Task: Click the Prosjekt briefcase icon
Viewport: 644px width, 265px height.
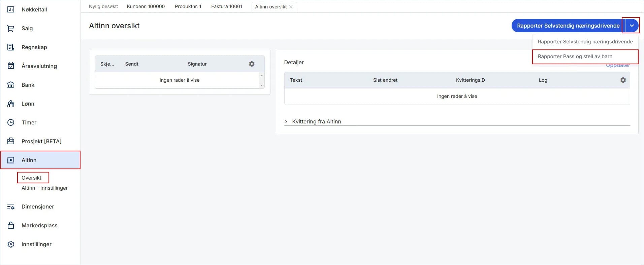Action: pyautogui.click(x=11, y=141)
